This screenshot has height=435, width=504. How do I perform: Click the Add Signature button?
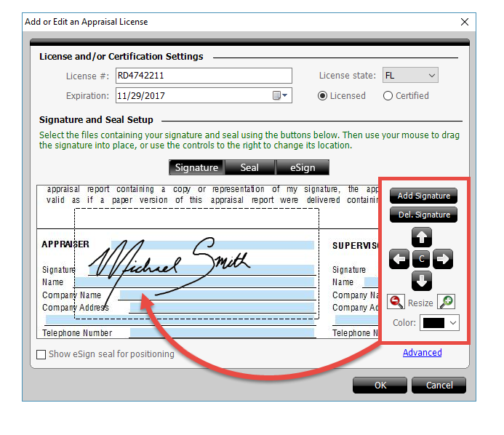(423, 196)
